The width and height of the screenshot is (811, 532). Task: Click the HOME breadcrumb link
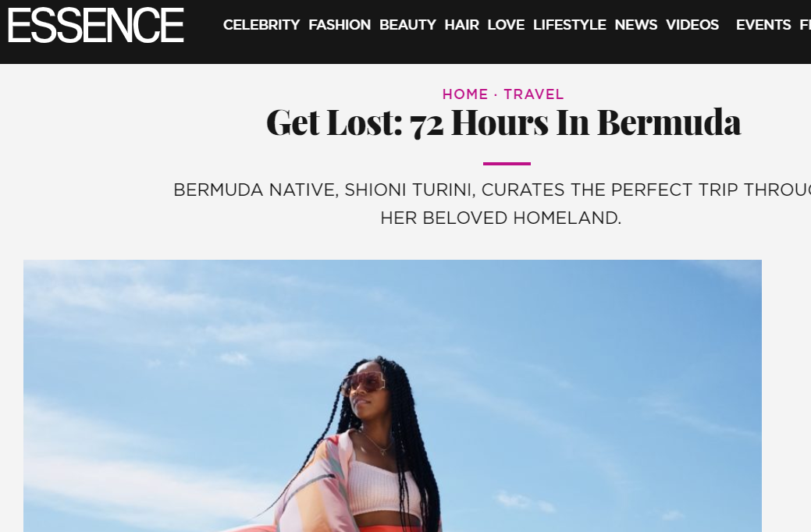[465, 94]
